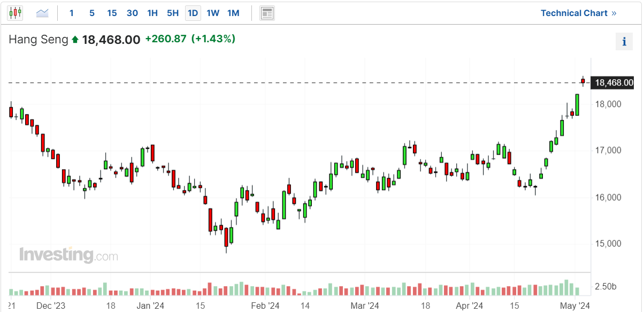Click the (+1.43%) percent change

213,39
